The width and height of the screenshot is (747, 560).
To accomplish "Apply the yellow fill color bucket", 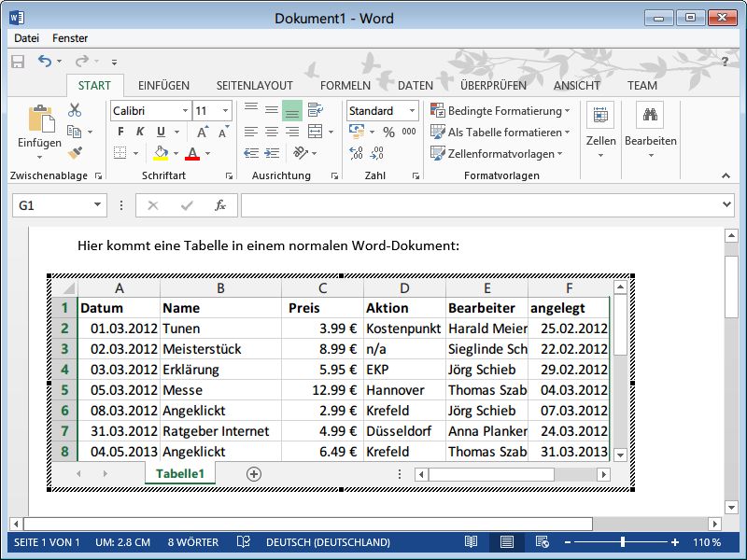I will tap(161, 153).
